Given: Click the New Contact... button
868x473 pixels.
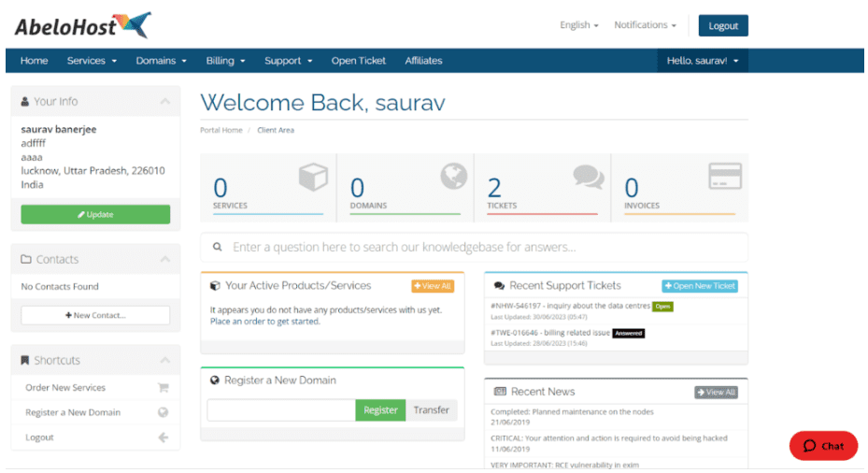Looking at the screenshot, I should (x=95, y=315).
